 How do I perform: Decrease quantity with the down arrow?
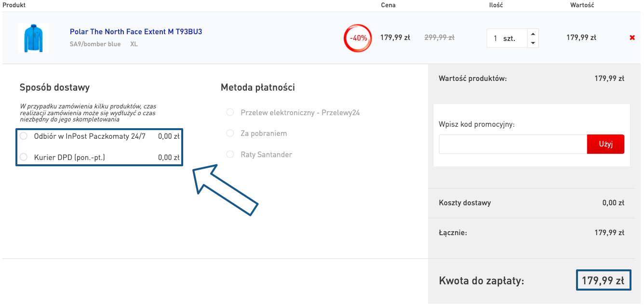click(x=533, y=43)
